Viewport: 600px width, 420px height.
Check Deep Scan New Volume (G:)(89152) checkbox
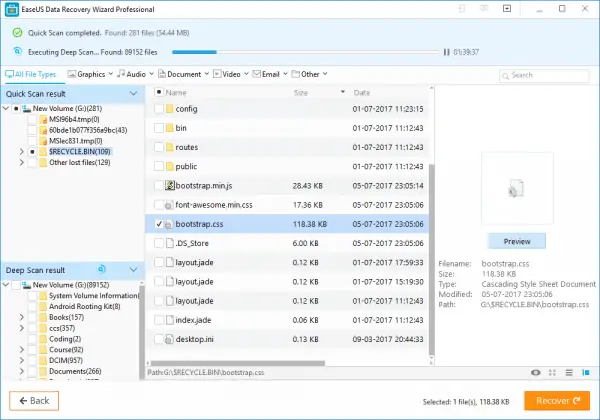click(x=16, y=285)
